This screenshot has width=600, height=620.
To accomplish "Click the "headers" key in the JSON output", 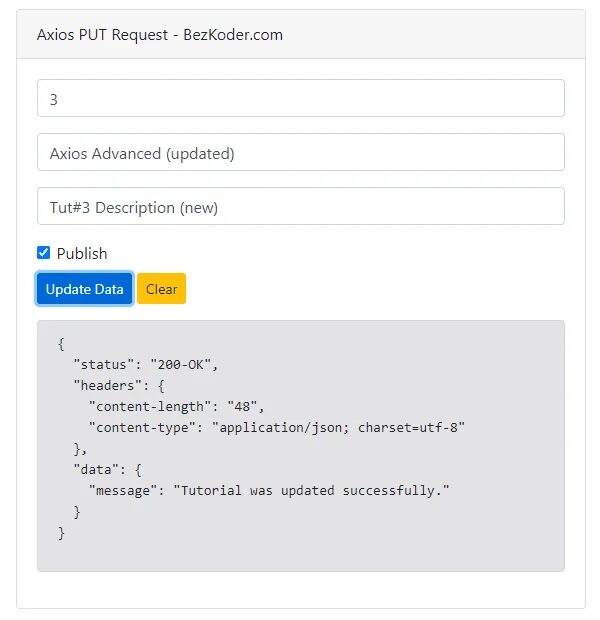I will [x=107, y=385].
